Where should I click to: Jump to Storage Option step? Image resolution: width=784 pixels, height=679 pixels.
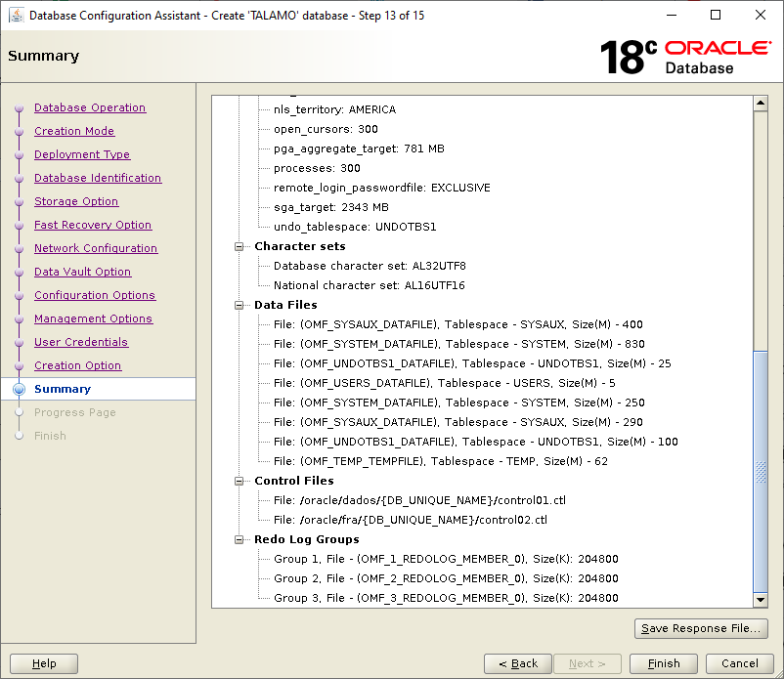76,201
